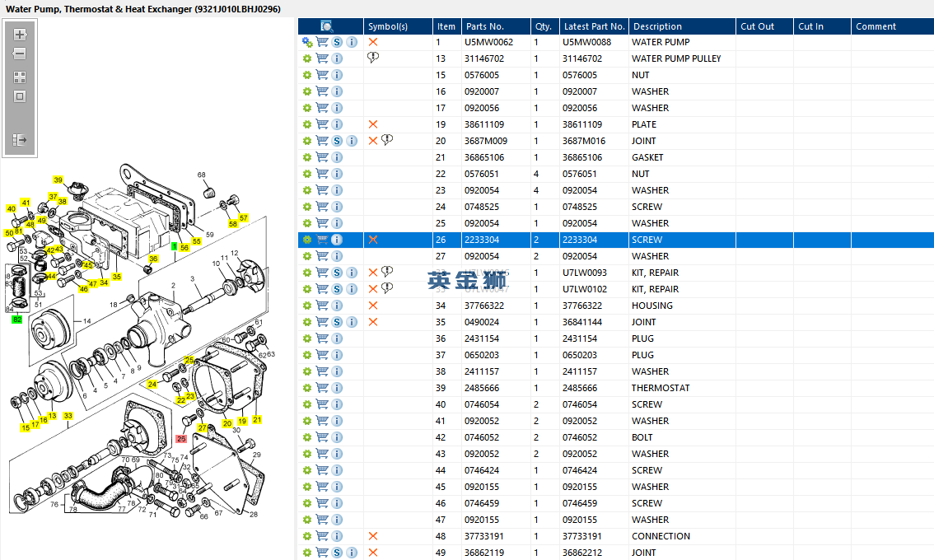Screen dimensions: 934x560
Task: Click green callout 1 on the diagram
Action: click(174, 246)
